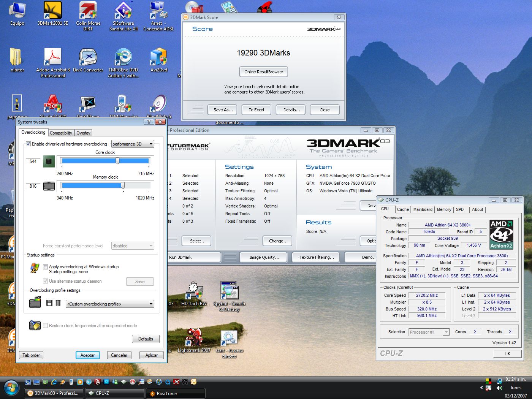Open the HD Tach RW shortcut
532x399 pixels.
click(194, 294)
